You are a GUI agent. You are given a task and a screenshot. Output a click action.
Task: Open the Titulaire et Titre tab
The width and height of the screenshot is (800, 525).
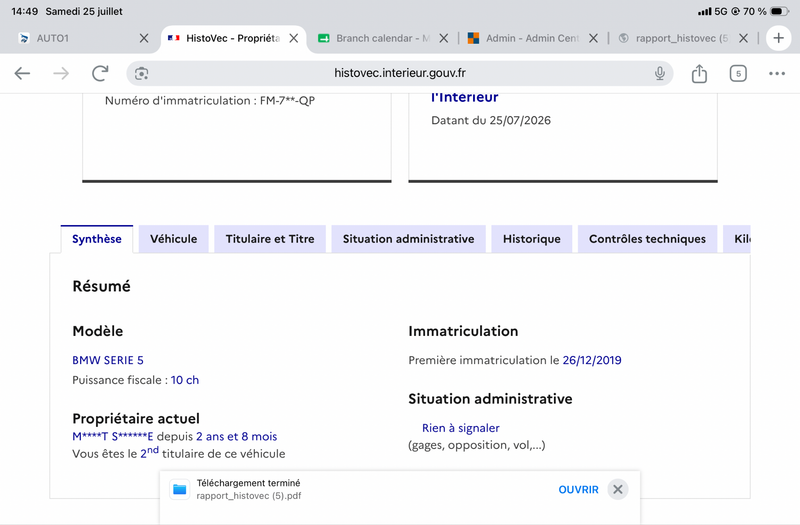tap(270, 239)
